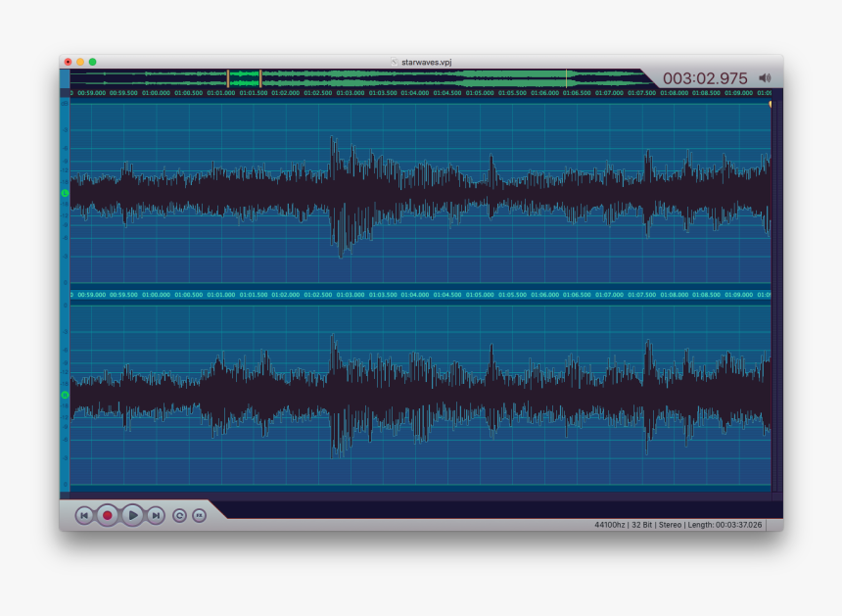Click the right orange handle in the overview
Viewport: 842px width, 616px height.
(x=260, y=78)
